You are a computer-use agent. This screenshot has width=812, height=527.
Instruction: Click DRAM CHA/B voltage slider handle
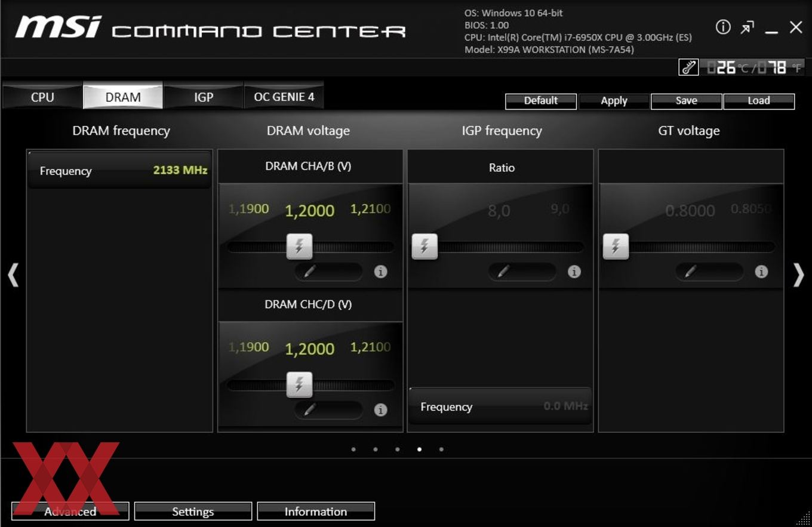click(x=299, y=246)
